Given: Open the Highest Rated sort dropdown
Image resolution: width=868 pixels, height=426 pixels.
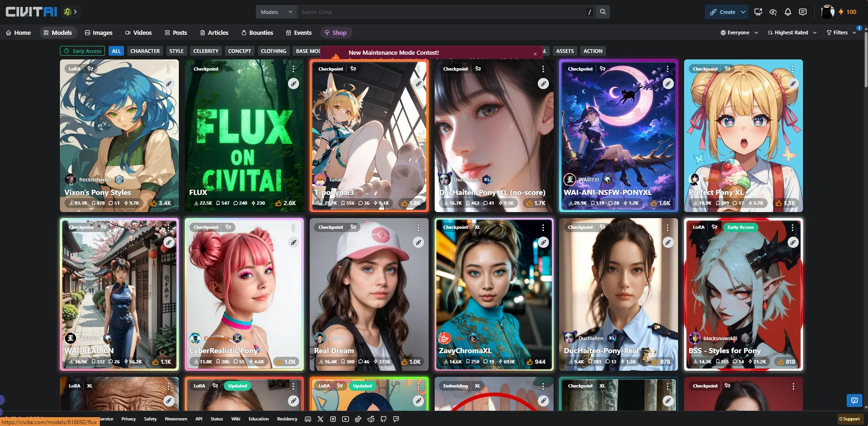Looking at the screenshot, I should pyautogui.click(x=792, y=32).
